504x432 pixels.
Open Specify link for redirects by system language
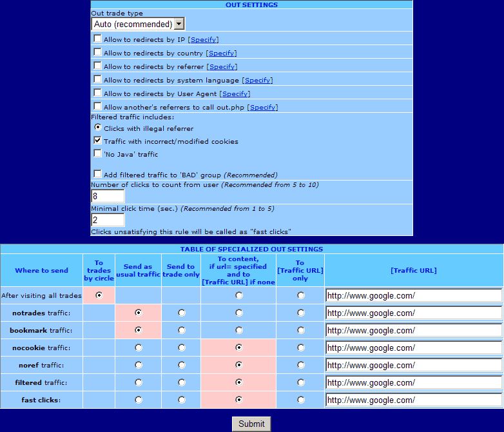click(257, 80)
